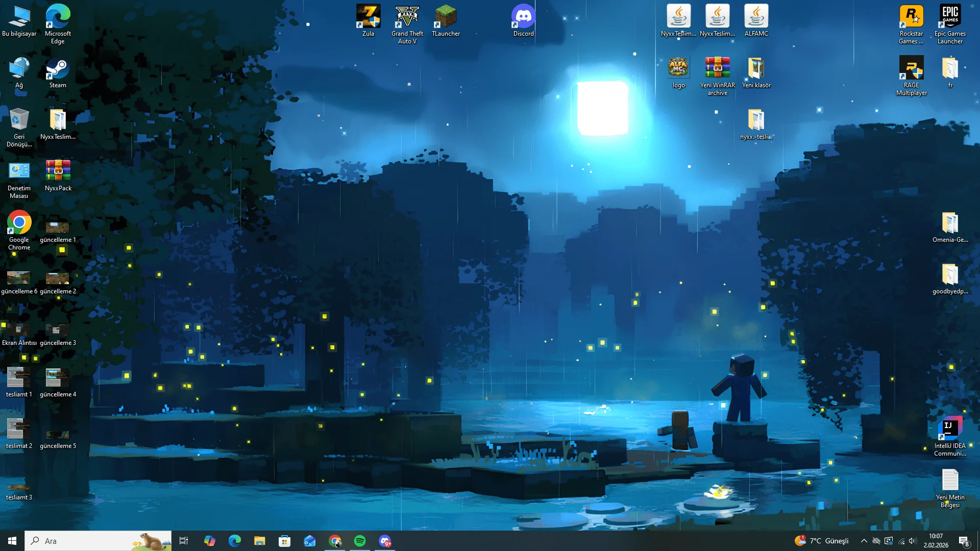Open the 7°C Güneşli weather widget

click(x=822, y=541)
